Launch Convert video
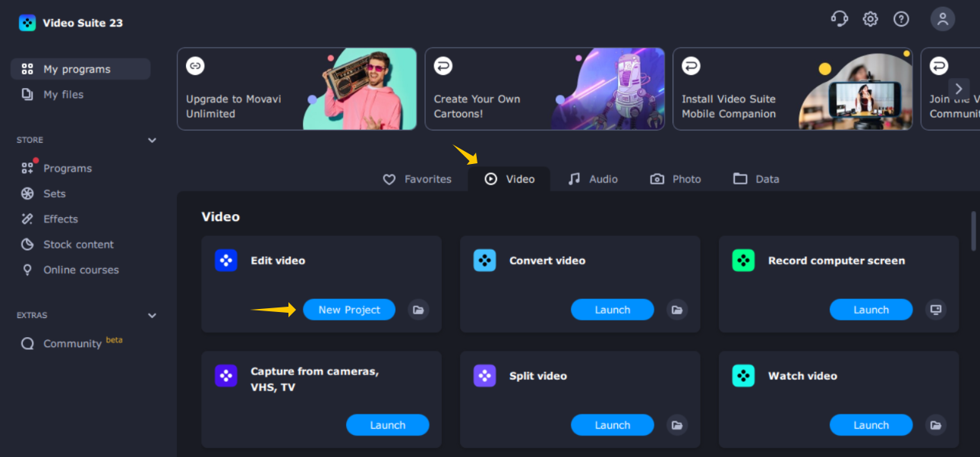This screenshot has height=457, width=980. point(613,310)
